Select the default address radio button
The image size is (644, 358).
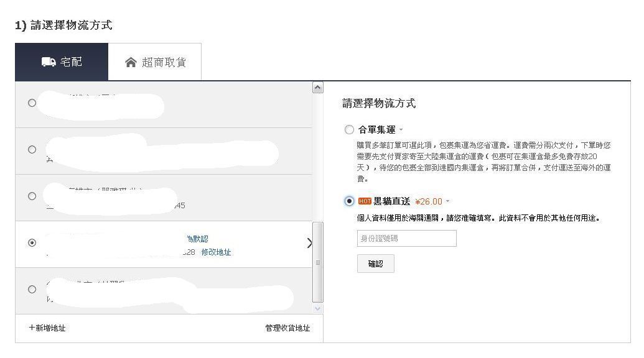click(x=32, y=243)
